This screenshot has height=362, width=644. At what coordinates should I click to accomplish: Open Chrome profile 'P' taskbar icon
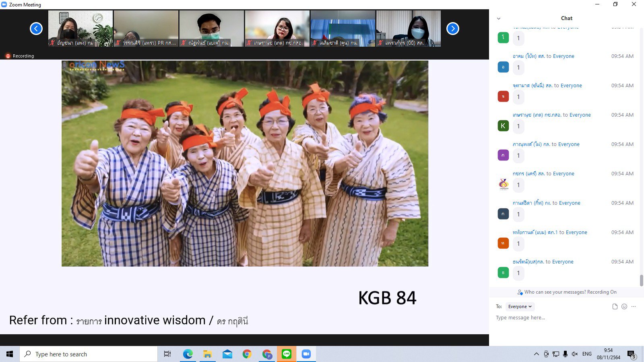coord(267,354)
